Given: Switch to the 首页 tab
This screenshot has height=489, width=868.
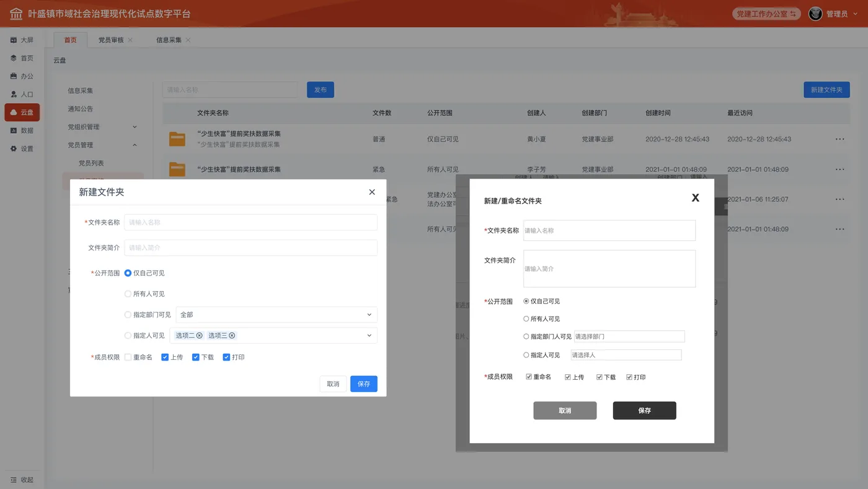Looking at the screenshot, I should tap(71, 40).
